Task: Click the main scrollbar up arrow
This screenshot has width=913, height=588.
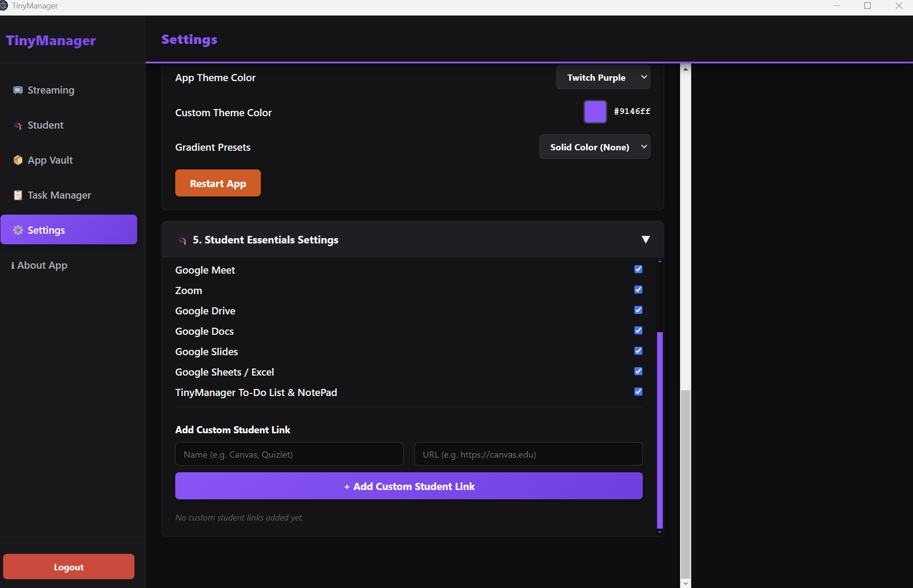Action: pos(686,69)
